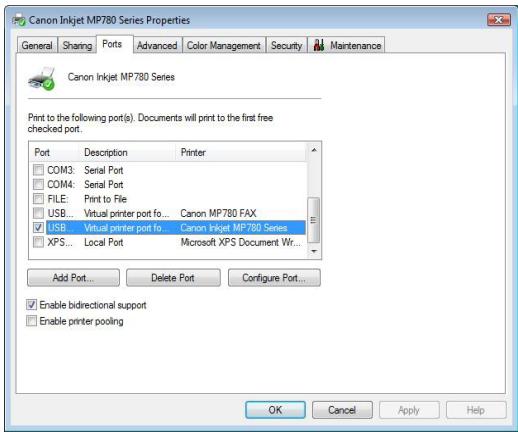This screenshot has width=518, height=432.
Task: Click the Delete Port button
Action: click(173, 278)
